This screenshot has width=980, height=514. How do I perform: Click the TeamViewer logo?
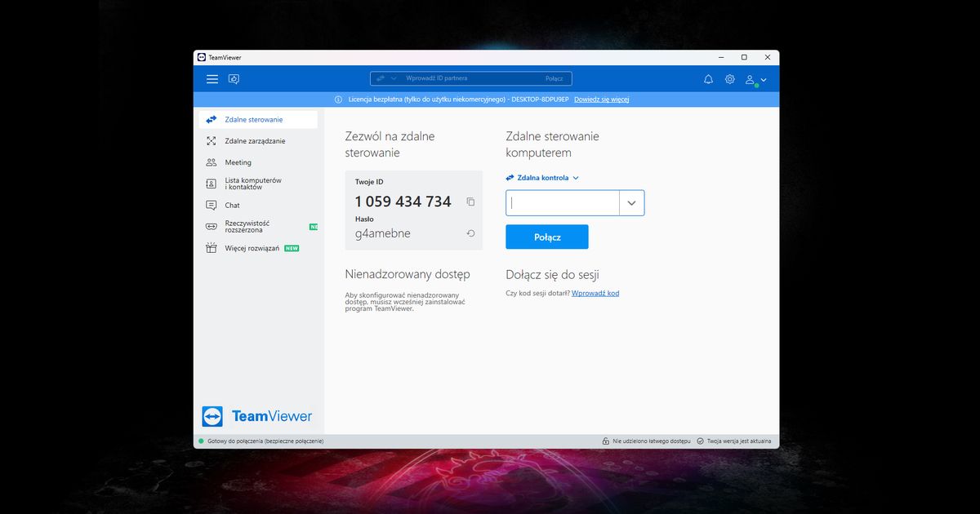(257, 416)
